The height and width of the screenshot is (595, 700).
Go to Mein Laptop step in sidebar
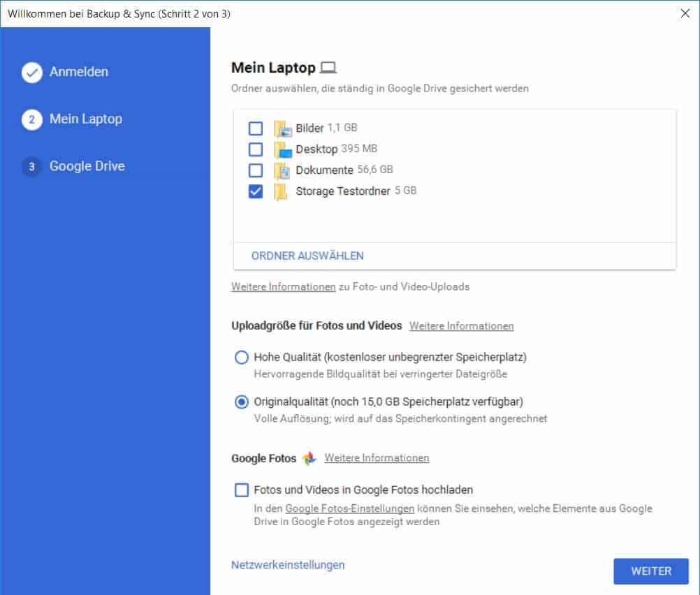pyautogui.click(x=86, y=119)
